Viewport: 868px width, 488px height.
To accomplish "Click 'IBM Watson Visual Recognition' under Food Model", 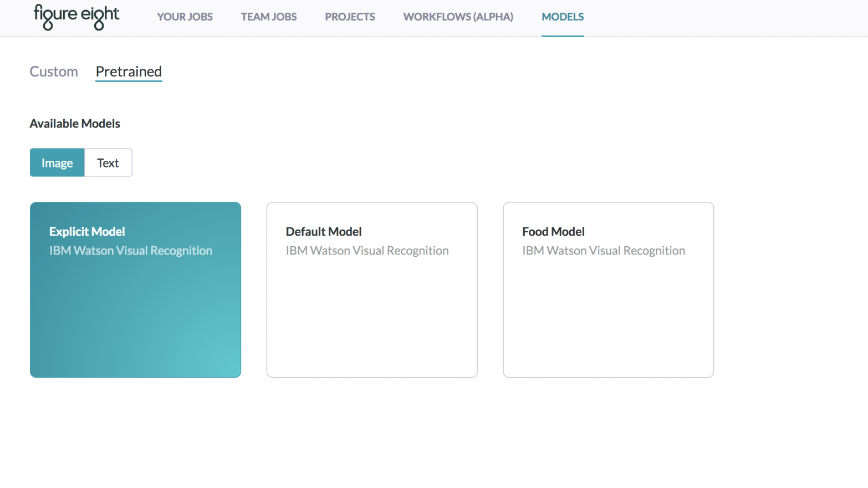I will pyautogui.click(x=604, y=251).
